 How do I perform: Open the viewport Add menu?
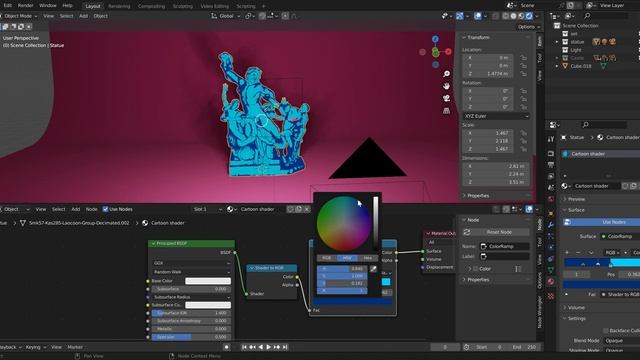tap(83, 16)
